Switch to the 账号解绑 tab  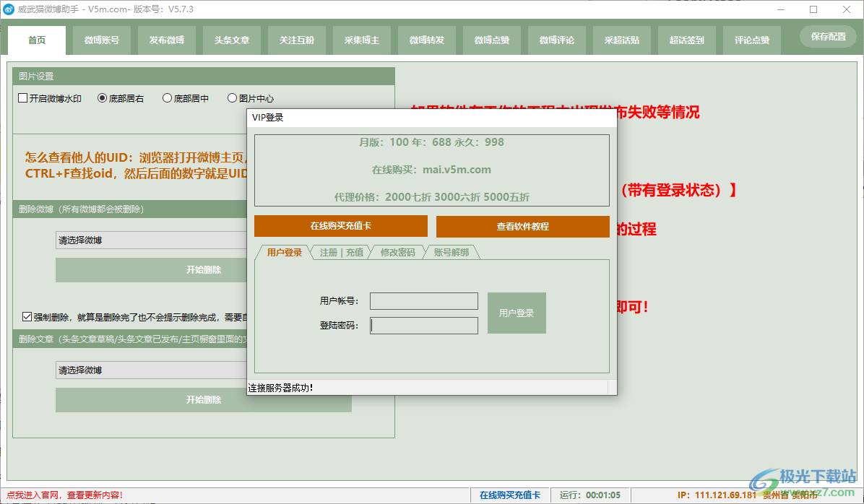[452, 252]
